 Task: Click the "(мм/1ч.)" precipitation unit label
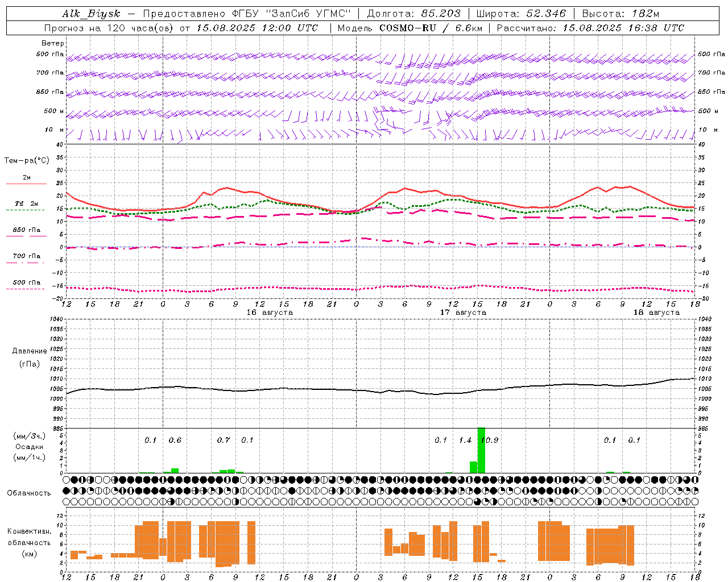coord(29,458)
